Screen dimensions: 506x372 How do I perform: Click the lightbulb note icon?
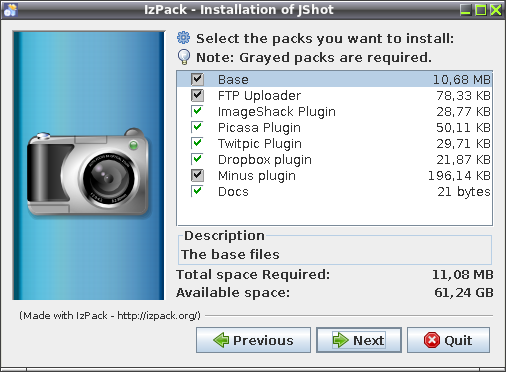[x=184, y=57]
